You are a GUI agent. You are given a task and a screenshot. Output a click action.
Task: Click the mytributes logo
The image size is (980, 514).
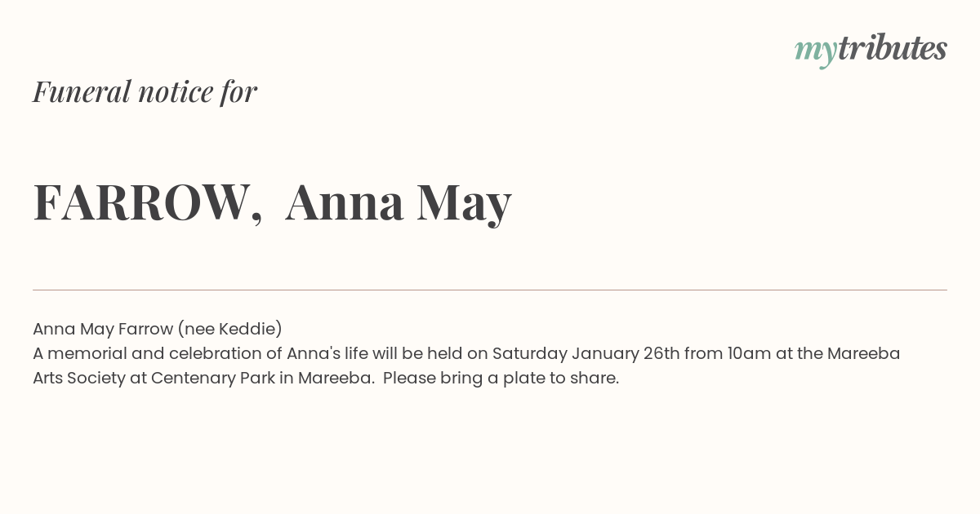(871, 50)
